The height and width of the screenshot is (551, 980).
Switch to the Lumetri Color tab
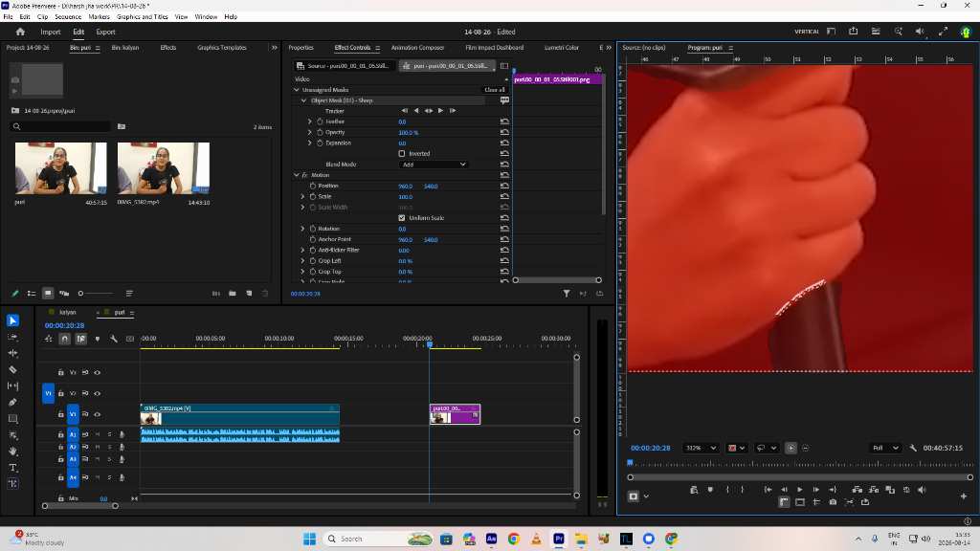coord(561,48)
